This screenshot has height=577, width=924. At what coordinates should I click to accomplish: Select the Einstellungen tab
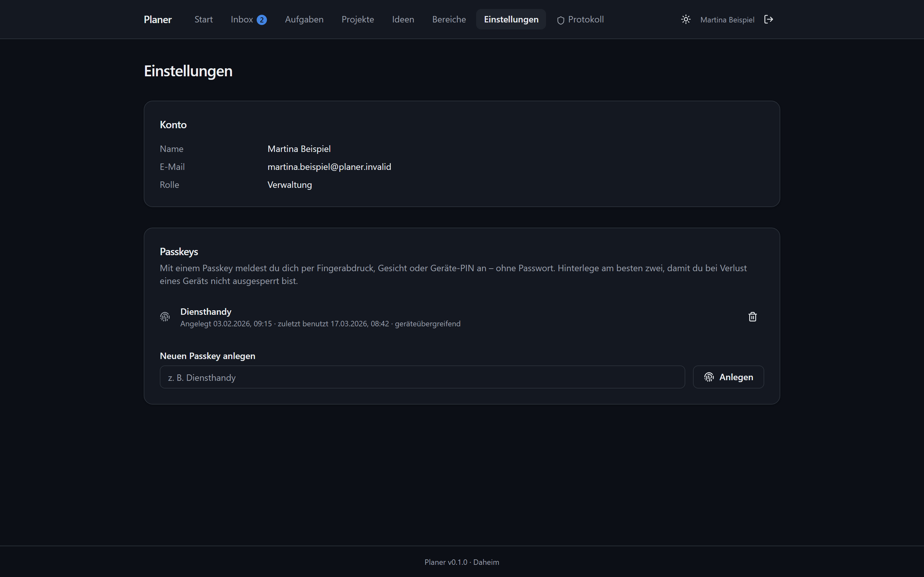coord(511,20)
